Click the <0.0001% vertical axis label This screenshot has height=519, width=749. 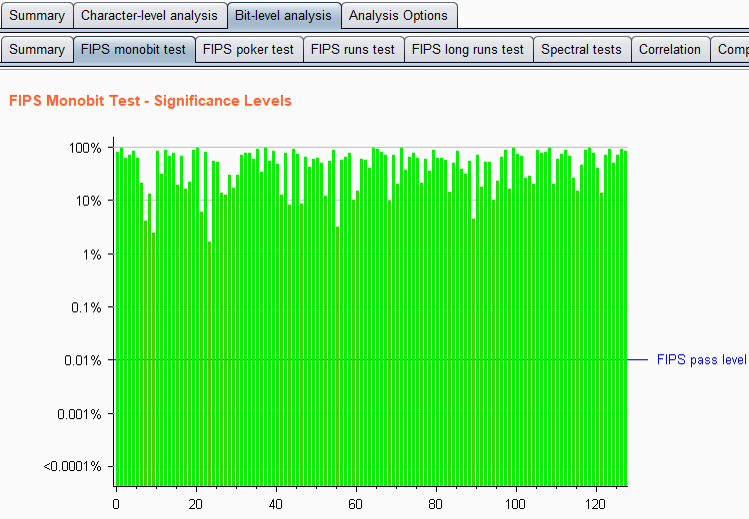[74, 466]
